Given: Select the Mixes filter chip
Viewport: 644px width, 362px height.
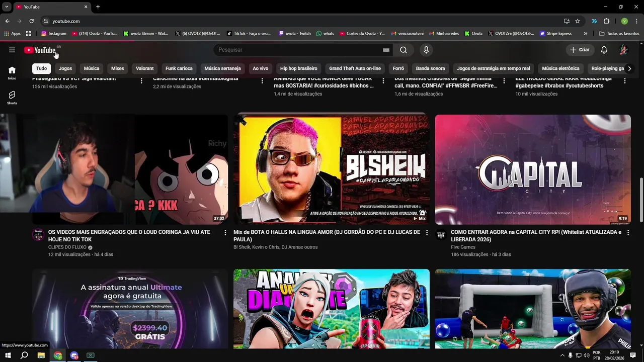Looking at the screenshot, I should tap(118, 68).
